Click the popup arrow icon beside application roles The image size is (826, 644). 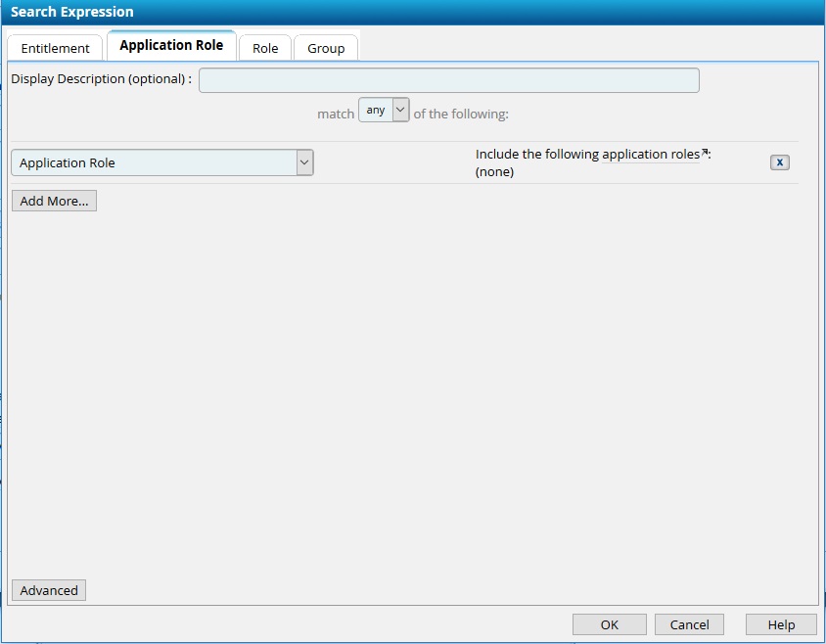[x=705, y=153]
